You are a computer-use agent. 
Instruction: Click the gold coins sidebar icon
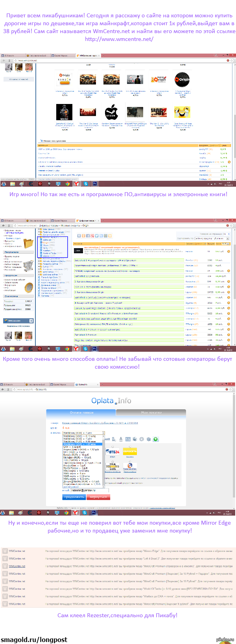point(28,288)
